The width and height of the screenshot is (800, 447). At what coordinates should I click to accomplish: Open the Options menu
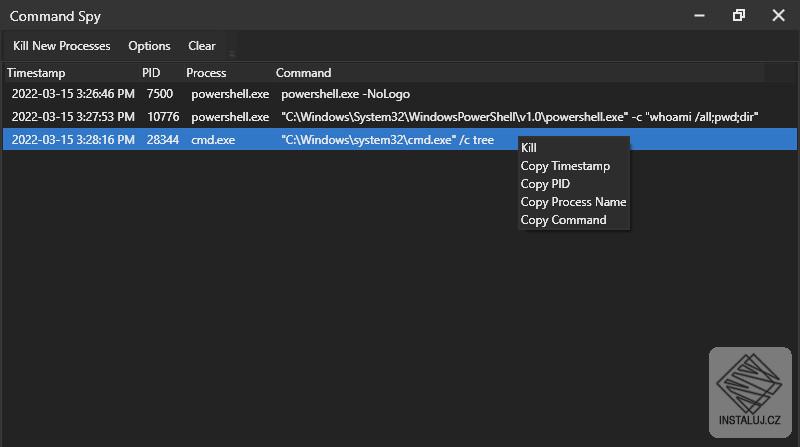[x=149, y=46]
